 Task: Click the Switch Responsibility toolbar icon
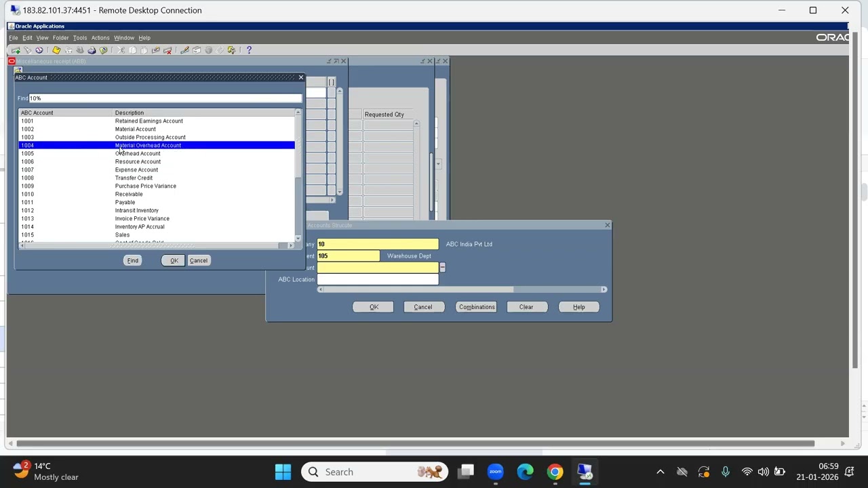(80, 50)
